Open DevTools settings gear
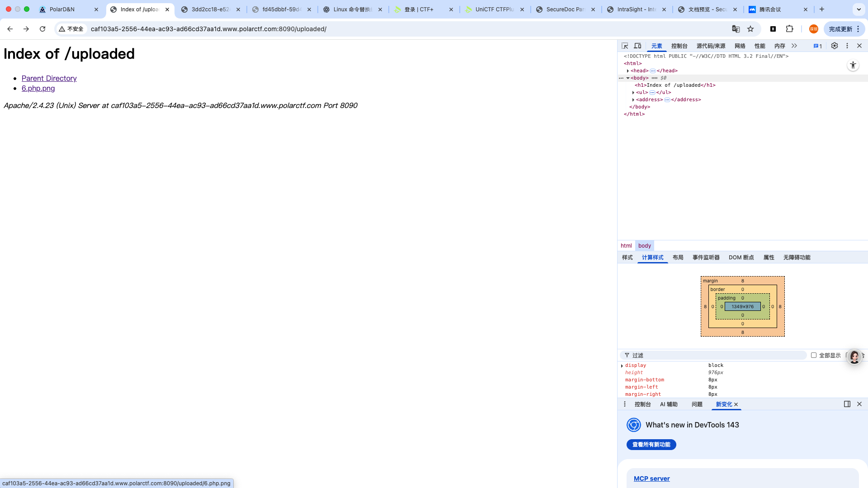This screenshot has height=488, width=868. [x=835, y=46]
